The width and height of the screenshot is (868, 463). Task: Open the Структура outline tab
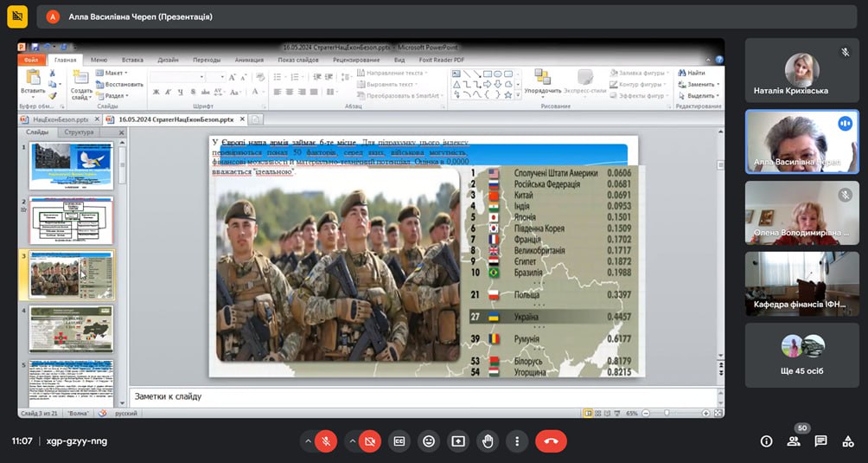(79, 132)
